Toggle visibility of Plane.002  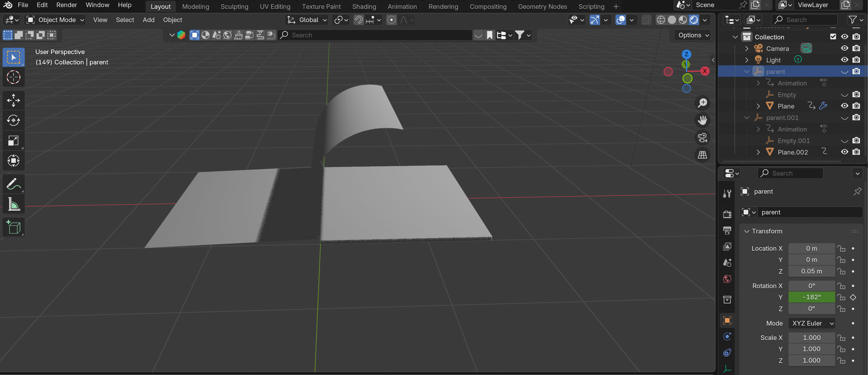coord(844,152)
